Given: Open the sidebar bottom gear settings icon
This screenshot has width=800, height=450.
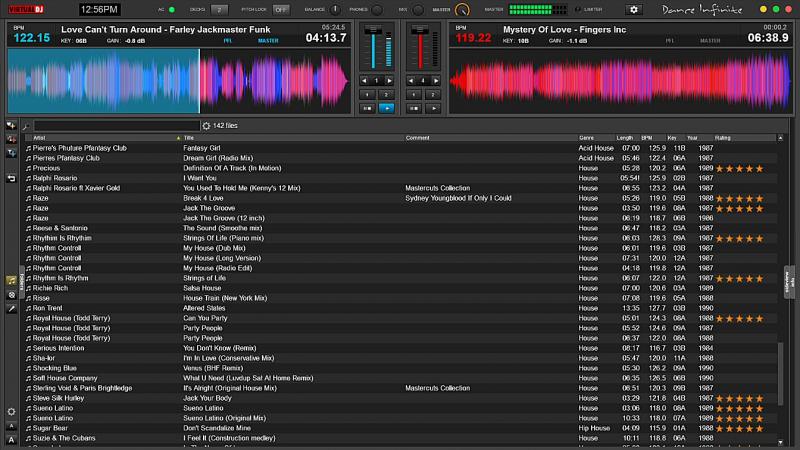Looking at the screenshot, I should 11,411.
